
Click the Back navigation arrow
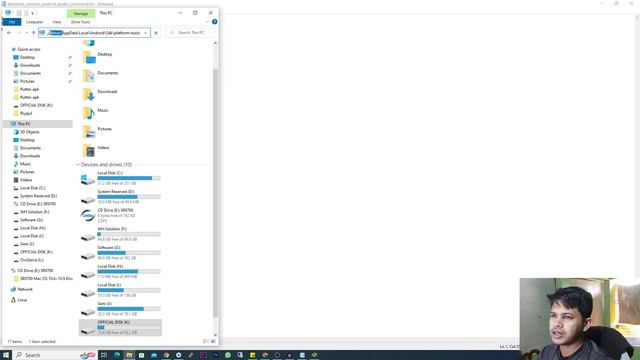pyautogui.click(x=9, y=33)
